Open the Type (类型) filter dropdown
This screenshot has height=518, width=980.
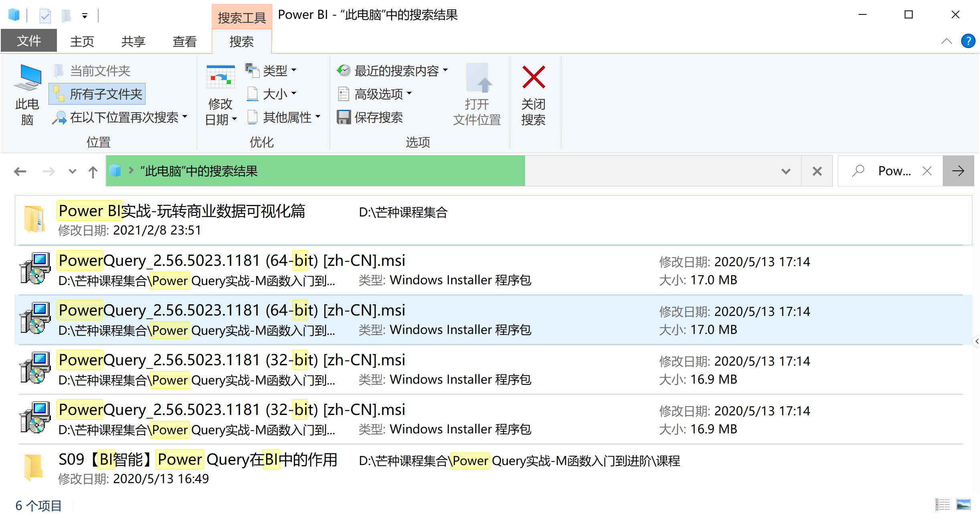click(x=271, y=71)
